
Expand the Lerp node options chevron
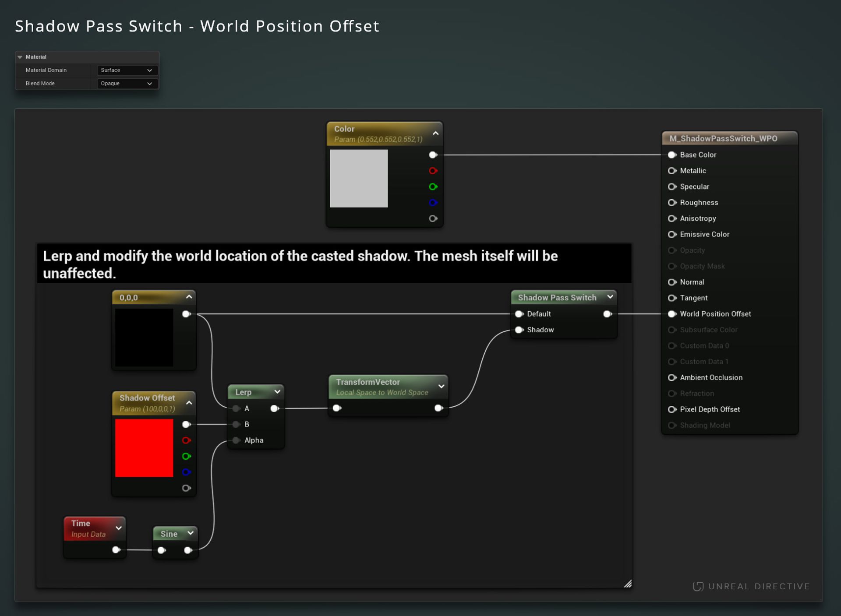(x=277, y=391)
